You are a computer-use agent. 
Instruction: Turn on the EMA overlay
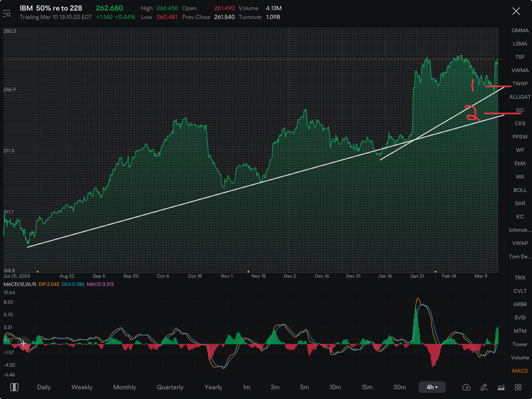coord(520,164)
